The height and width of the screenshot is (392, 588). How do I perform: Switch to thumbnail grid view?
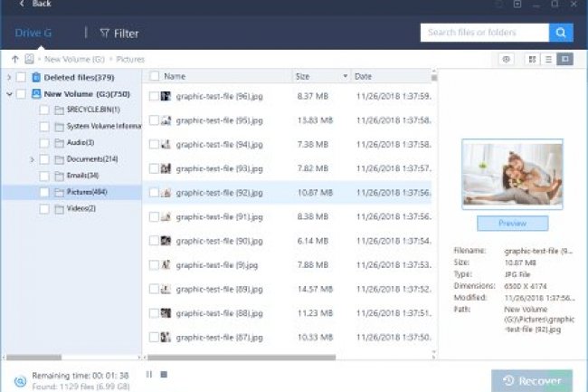pyautogui.click(x=532, y=59)
